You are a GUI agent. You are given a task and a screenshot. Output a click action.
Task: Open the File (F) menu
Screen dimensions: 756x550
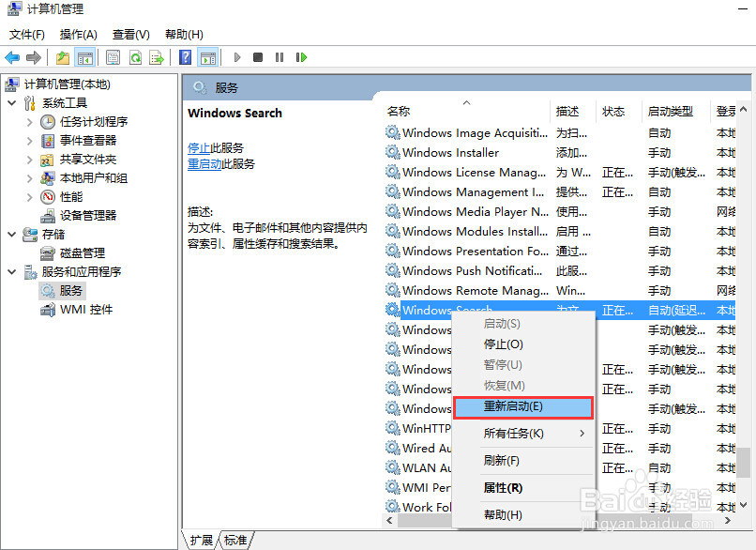pos(27,35)
